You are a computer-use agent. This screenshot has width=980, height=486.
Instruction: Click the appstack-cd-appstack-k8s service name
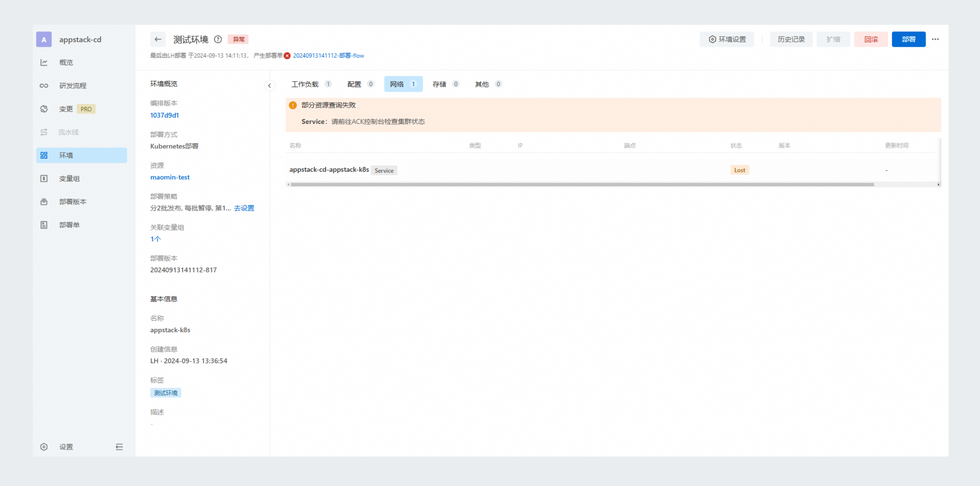pos(329,169)
